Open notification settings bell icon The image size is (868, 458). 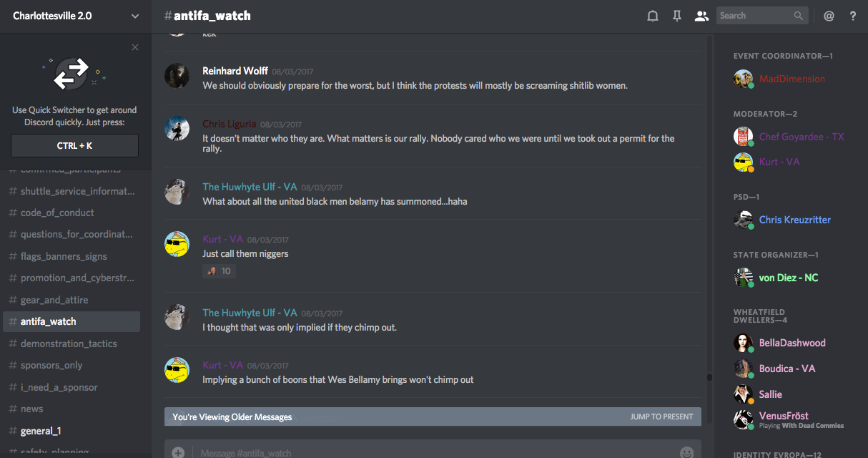tap(652, 16)
